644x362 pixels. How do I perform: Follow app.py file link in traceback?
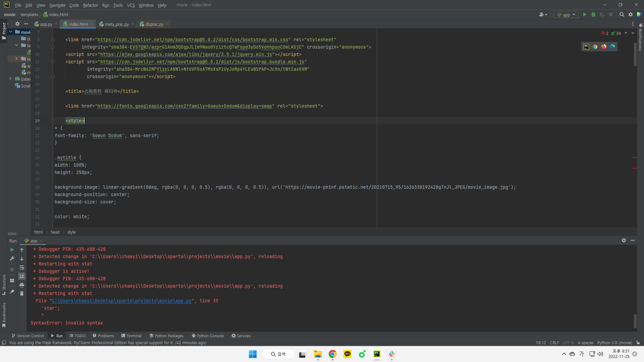click(121, 301)
